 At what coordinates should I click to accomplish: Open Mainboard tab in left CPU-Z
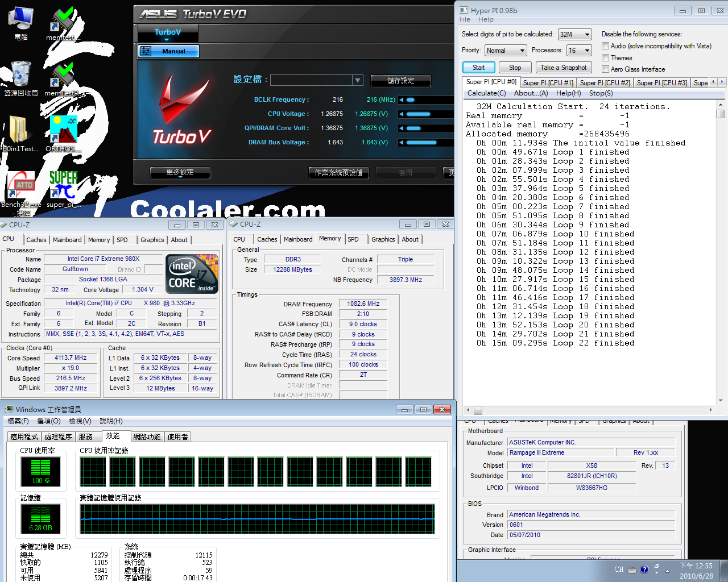pyautogui.click(x=67, y=240)
